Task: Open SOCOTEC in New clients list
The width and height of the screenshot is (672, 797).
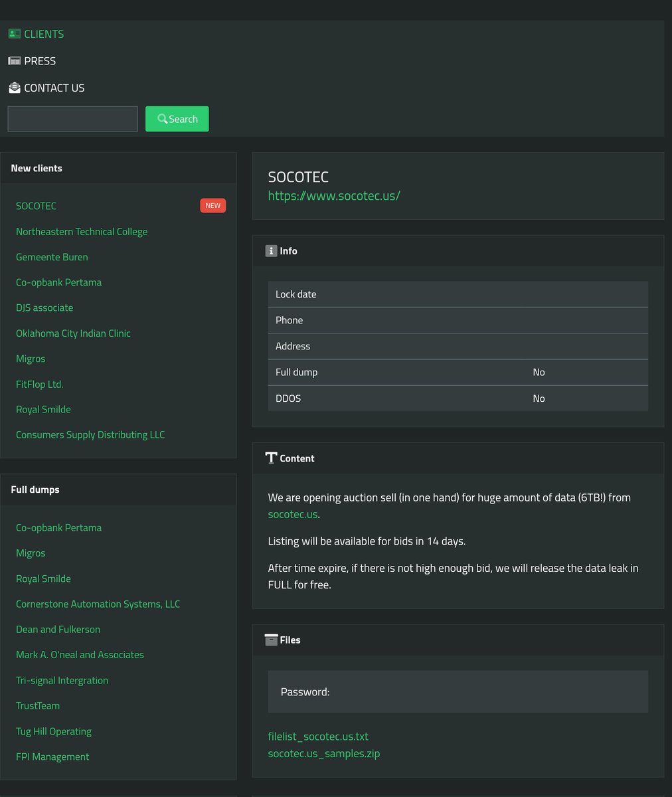Action: pyautogui.click(x=36, y=206)
